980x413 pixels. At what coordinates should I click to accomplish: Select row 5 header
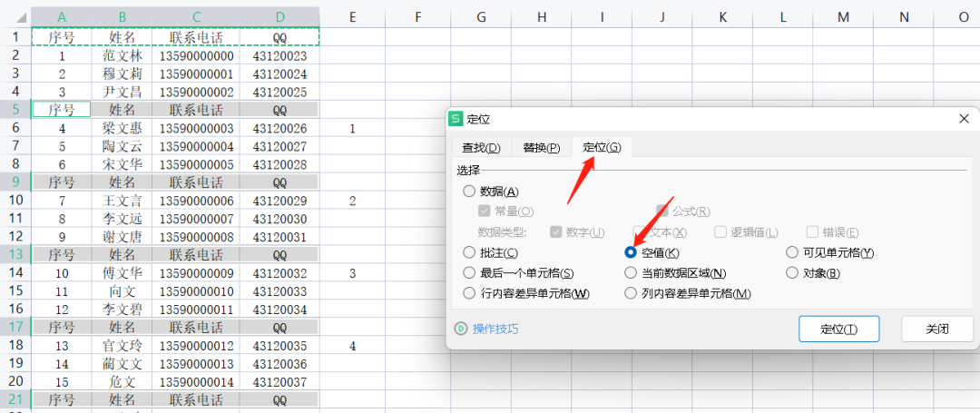[15, 110]
